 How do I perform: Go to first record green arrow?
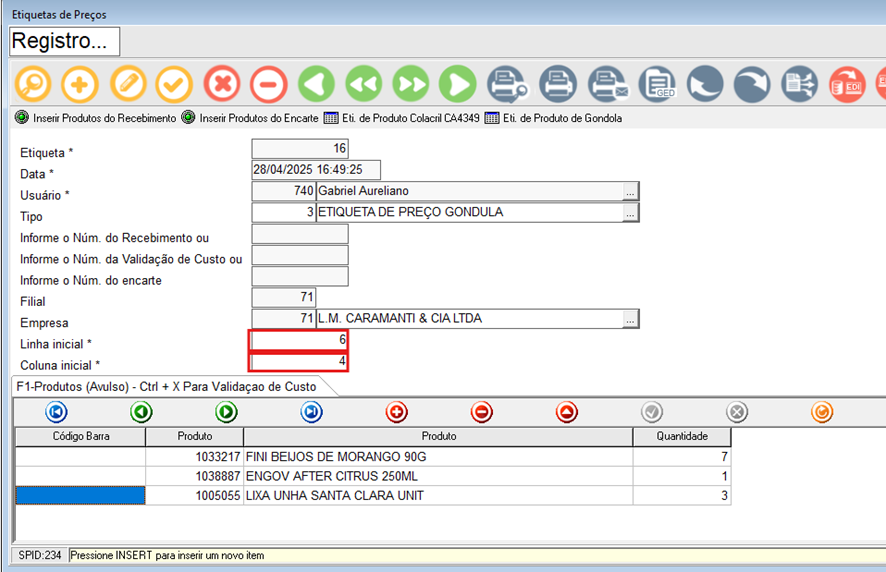pyautogui.click(x=316, y=84)
